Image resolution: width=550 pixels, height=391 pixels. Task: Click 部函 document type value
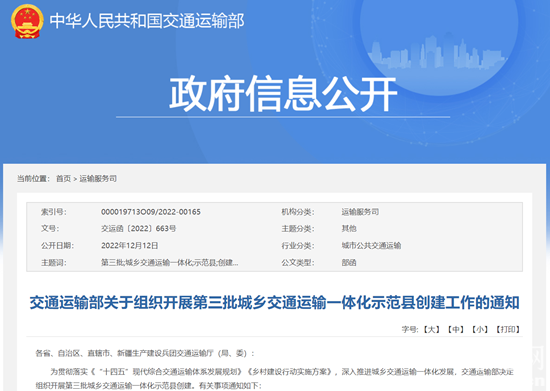point(349,262)
